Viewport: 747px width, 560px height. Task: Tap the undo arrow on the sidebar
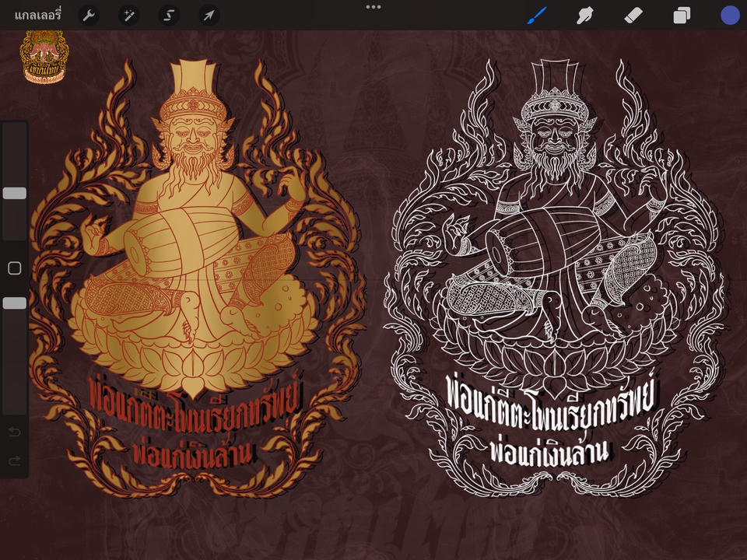click(x=14, y=432)
